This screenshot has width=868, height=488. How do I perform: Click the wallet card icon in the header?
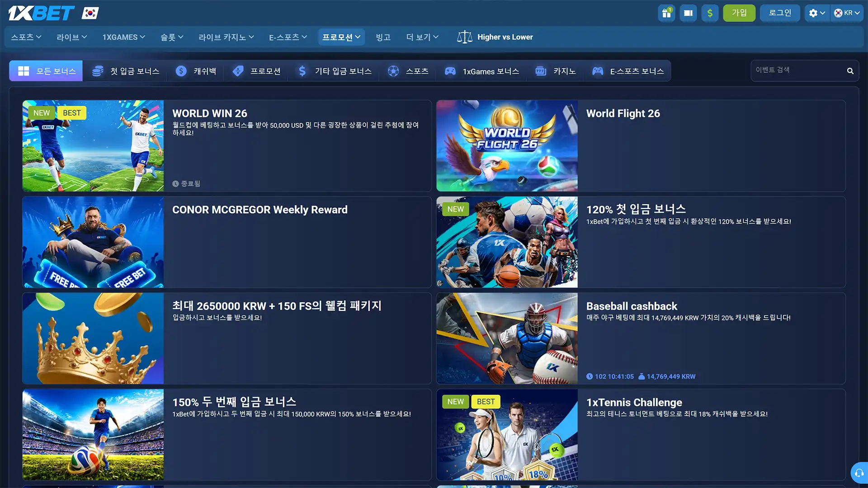click(x=688, y=13)
